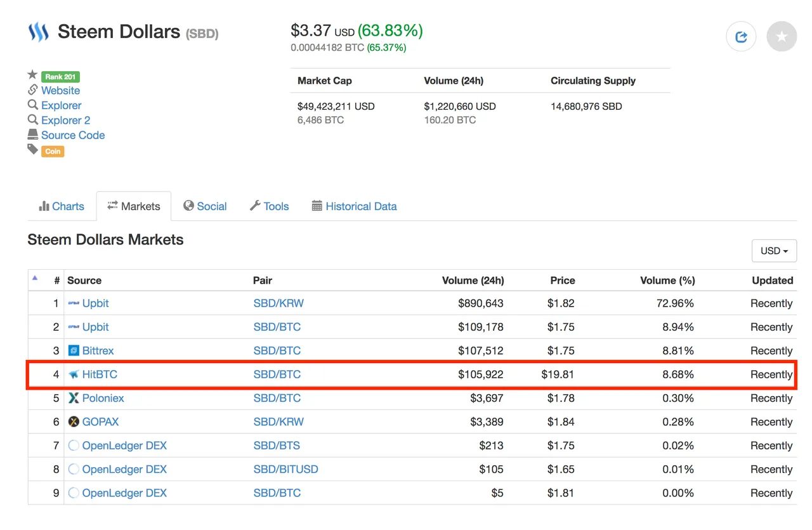The height and width of the screenshot is (530, 812).
Task: Open SBD/KRW pair in GOPAX row
Action: [278, 421]
